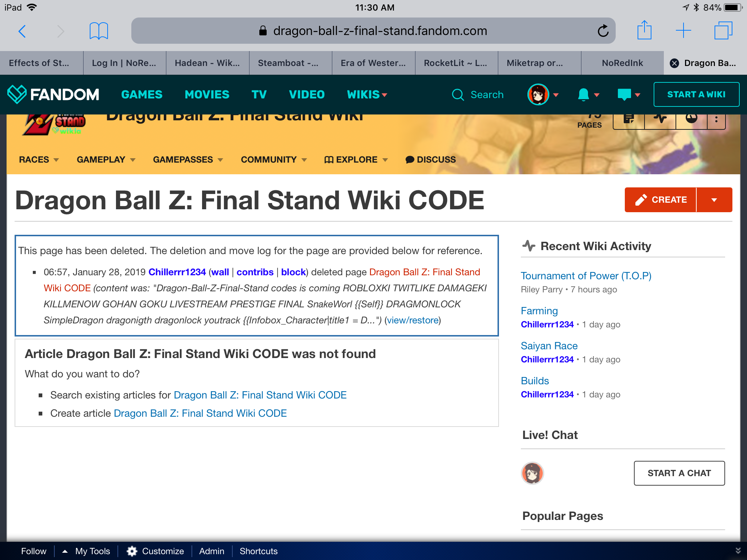The height and width of the screenshot is (560, 747).
Task: Click Tournament of Power recent activity link
Action: pyautogui.click(x=586, y=275)
